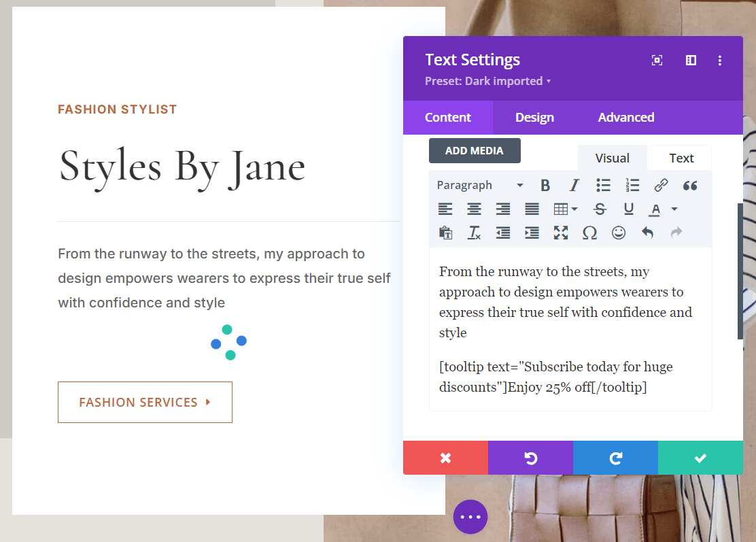Align text left
Screen dimensions: 756x542
(445, 209)
